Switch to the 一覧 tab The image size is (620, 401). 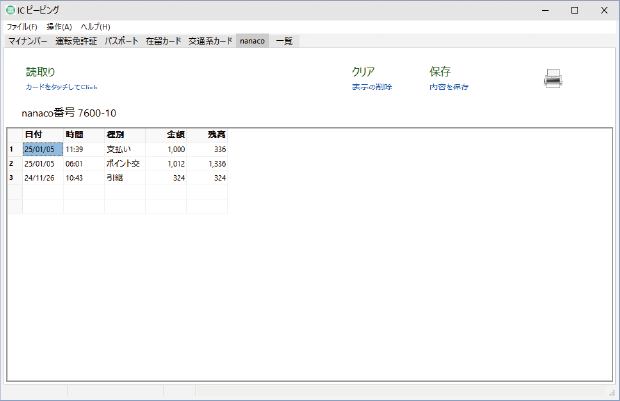click(x=285, y=41)
